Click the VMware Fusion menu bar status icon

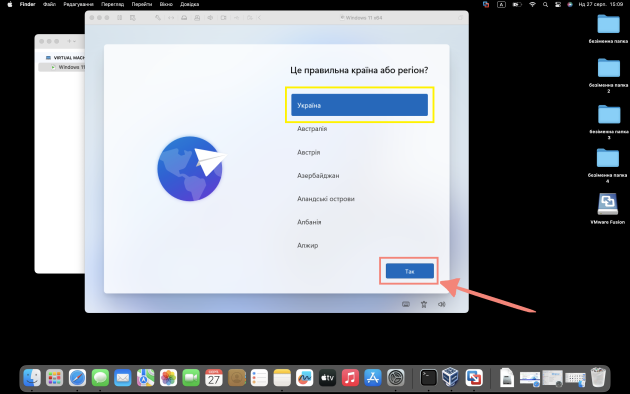coord(486,4)
